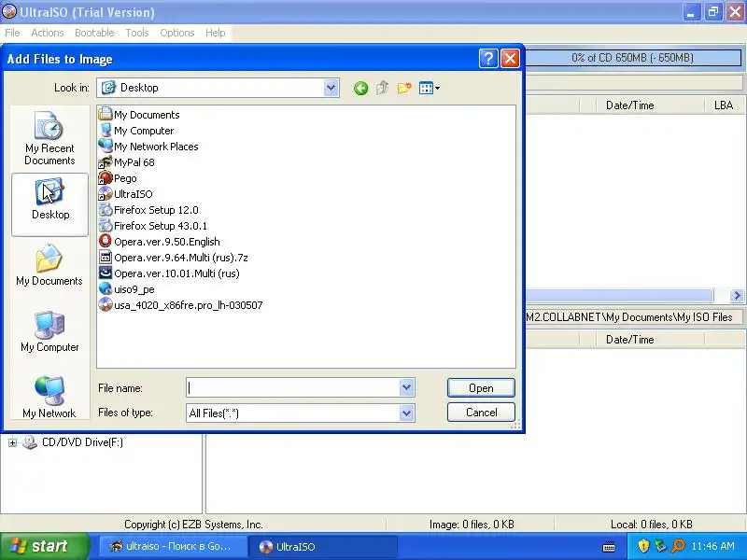Click the UltraISO taskbar button
This screenshot has width=747, height=560.
(x=322, y=547)
